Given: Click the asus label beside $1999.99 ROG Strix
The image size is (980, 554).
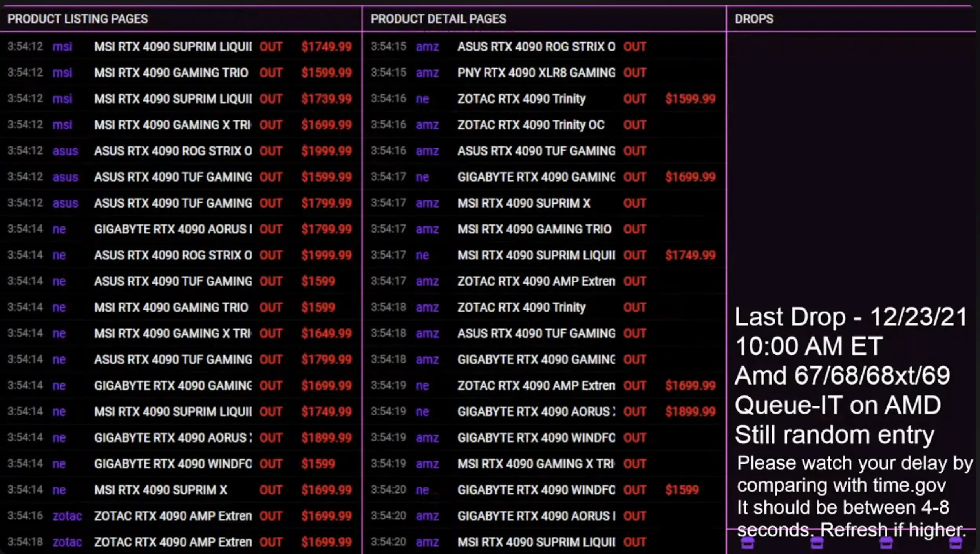Looking at the screenshot, I should (65, 151).
